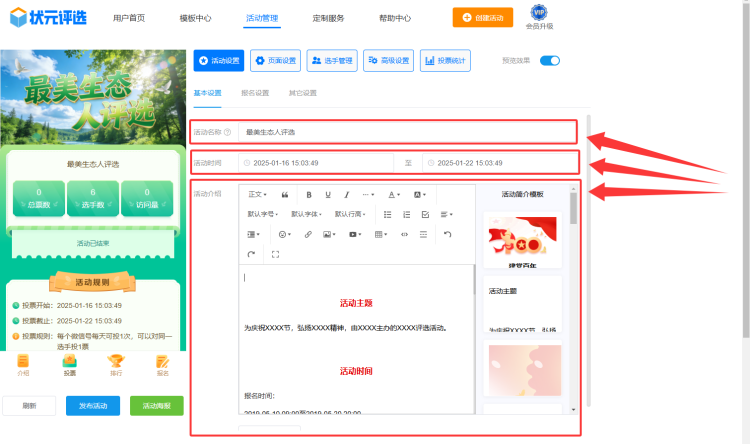Click the 选手管理 button
The width and height of the screenshot is (750, 444).
pos(332,61)
